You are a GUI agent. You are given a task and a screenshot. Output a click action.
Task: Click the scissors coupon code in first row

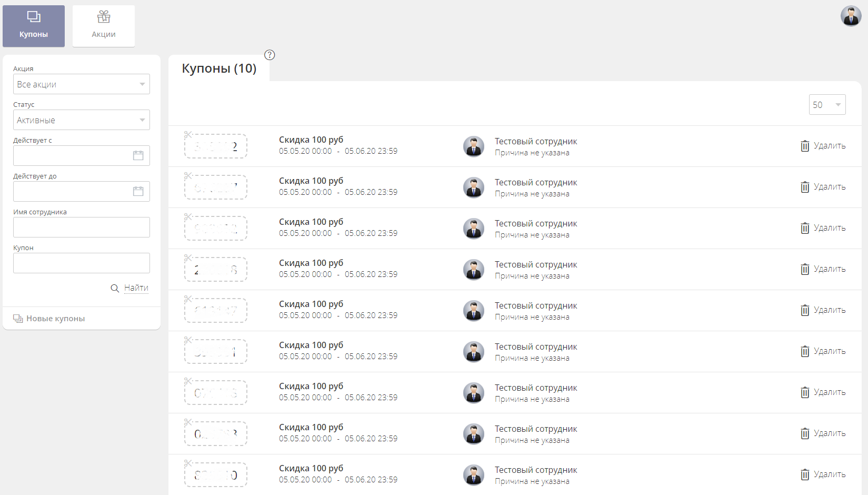pos(216,146)
